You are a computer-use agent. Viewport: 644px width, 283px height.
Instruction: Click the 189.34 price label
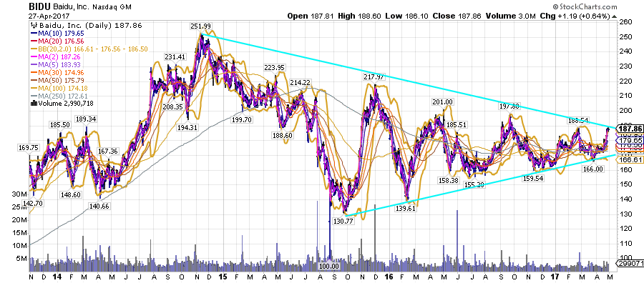coord(86,119)
